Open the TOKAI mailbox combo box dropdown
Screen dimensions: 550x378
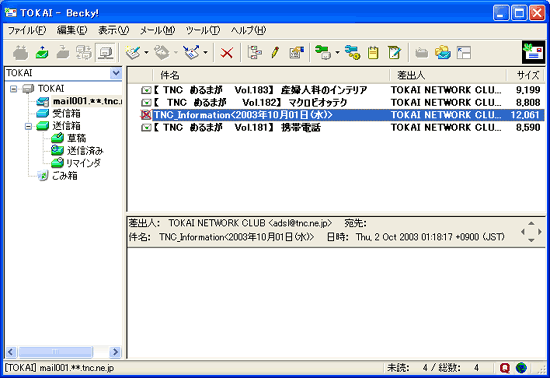116,73
